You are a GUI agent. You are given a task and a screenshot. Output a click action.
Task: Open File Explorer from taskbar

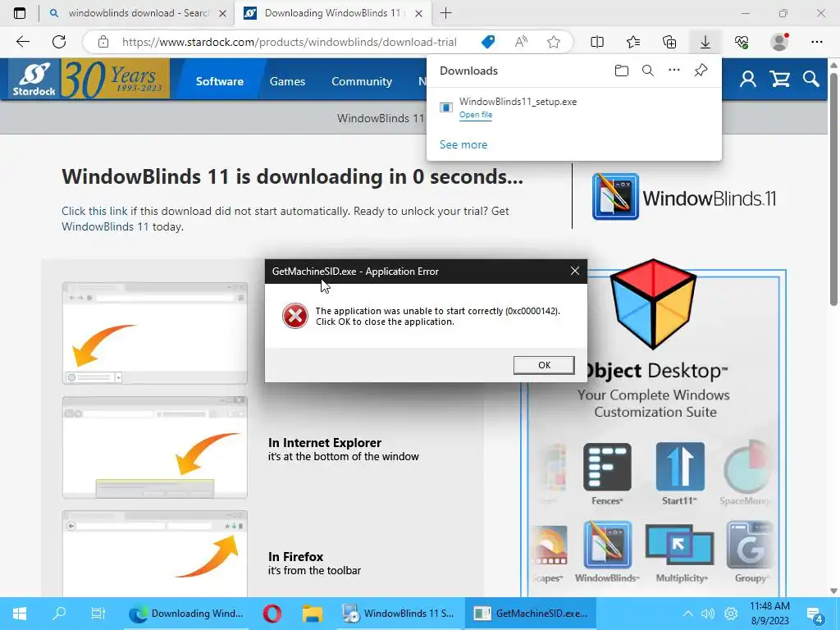coord(312,614)
